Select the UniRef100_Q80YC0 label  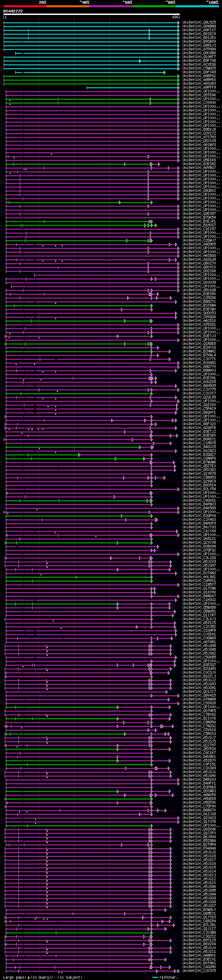(199, 267)
